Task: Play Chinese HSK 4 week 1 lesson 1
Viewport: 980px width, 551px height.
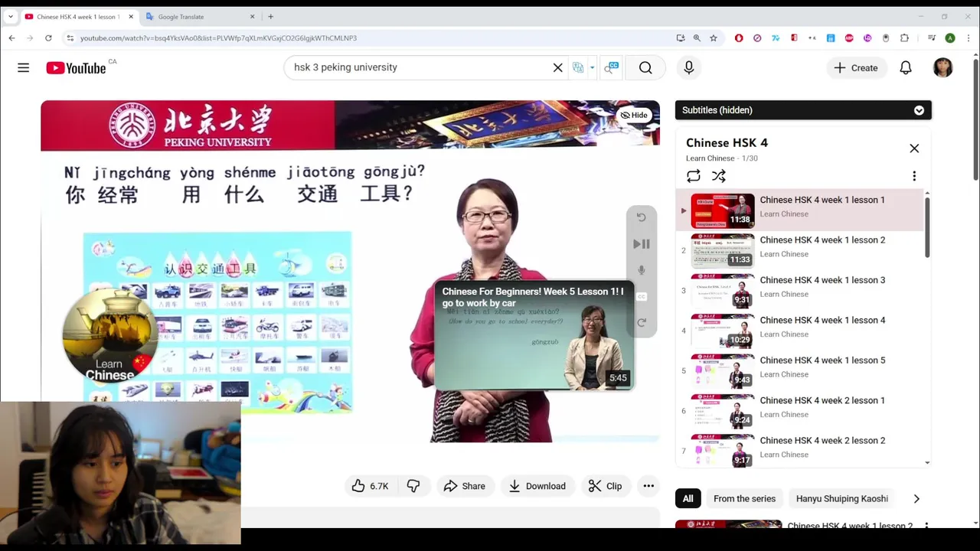Action: (800, 210)
